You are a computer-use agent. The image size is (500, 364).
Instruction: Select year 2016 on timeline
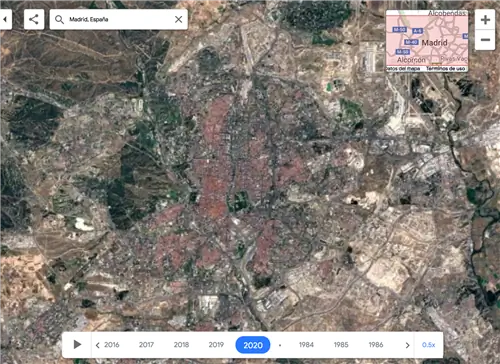[x=112, y=345]
